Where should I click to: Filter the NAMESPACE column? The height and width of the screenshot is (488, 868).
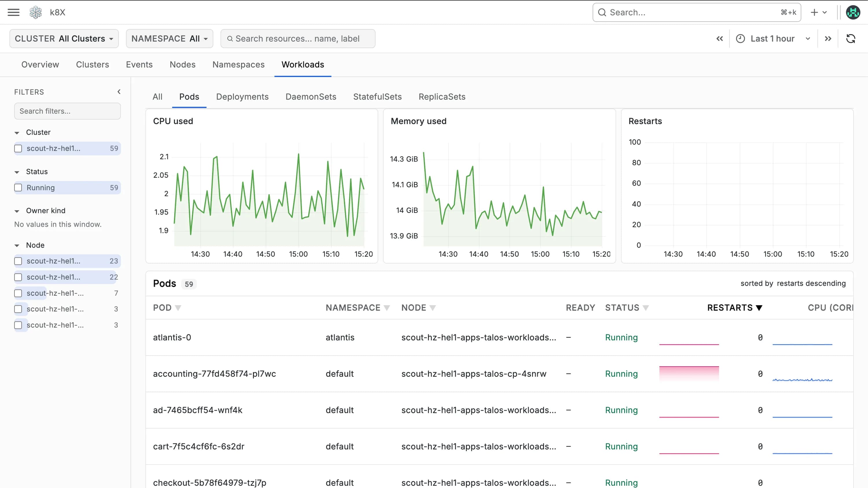click(387, 308)
